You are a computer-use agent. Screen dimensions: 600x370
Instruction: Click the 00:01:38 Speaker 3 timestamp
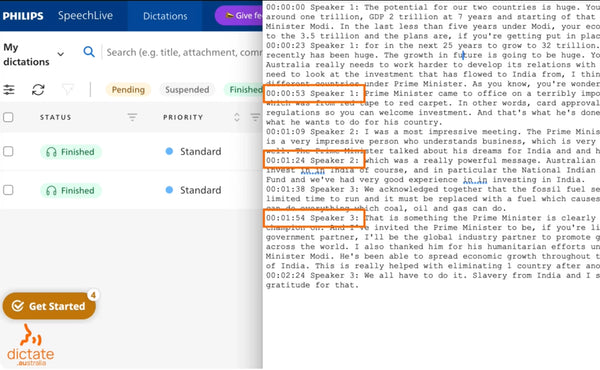313,189
